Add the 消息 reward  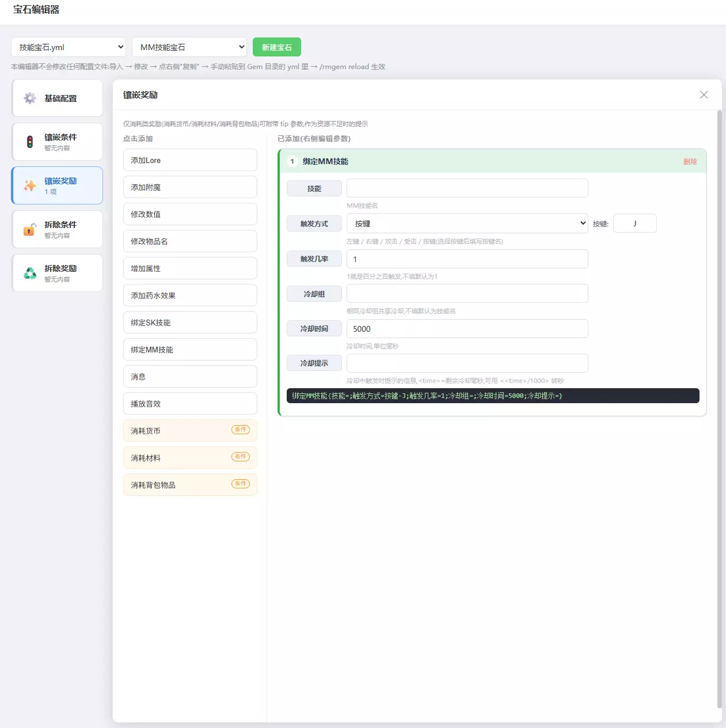click(x=190, y=377)
